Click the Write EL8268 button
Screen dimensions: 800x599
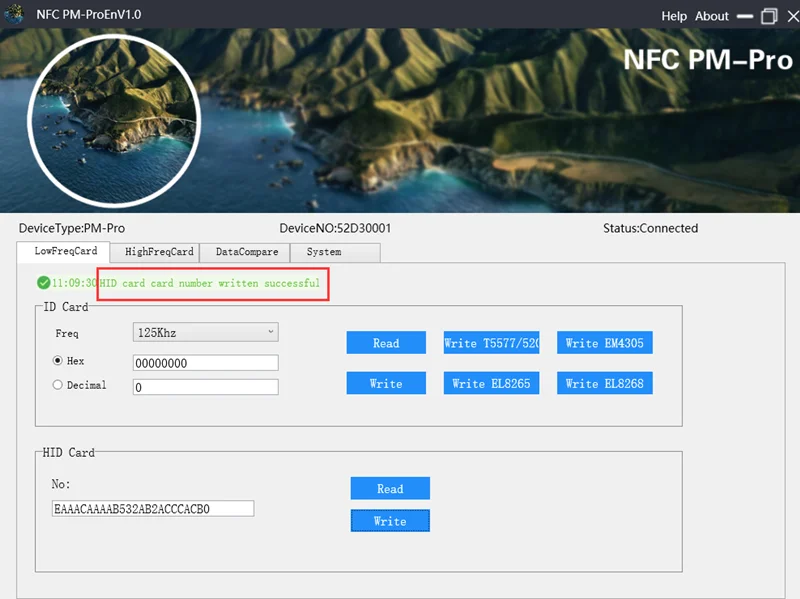coord(605,383)
